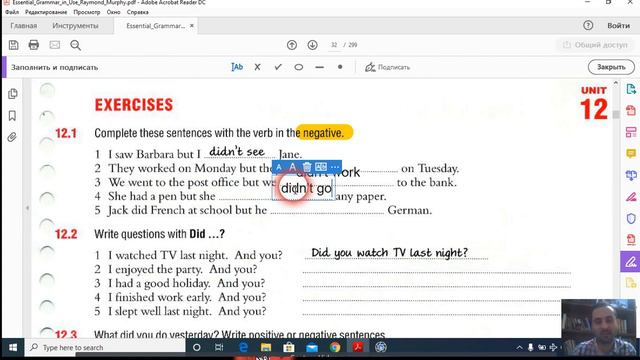The height and width of the screenshot is (360, 640).
Task: Select the checkmark fill tool
Action: 278,67
